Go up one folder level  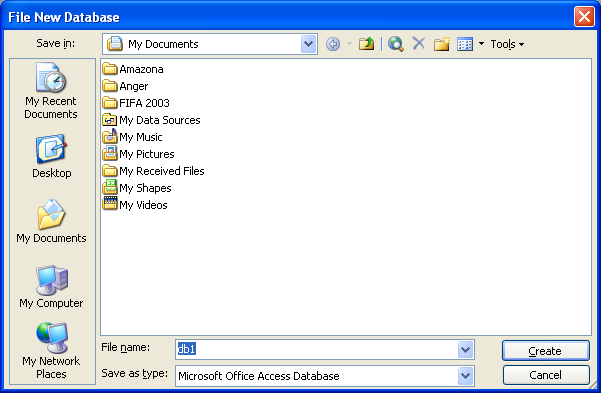coord(366,44)
